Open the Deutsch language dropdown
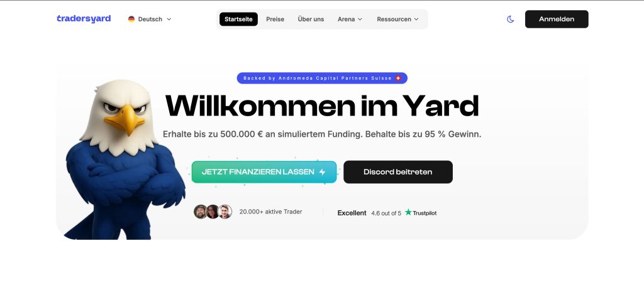 pyautogui.click(x=150, y=19)
